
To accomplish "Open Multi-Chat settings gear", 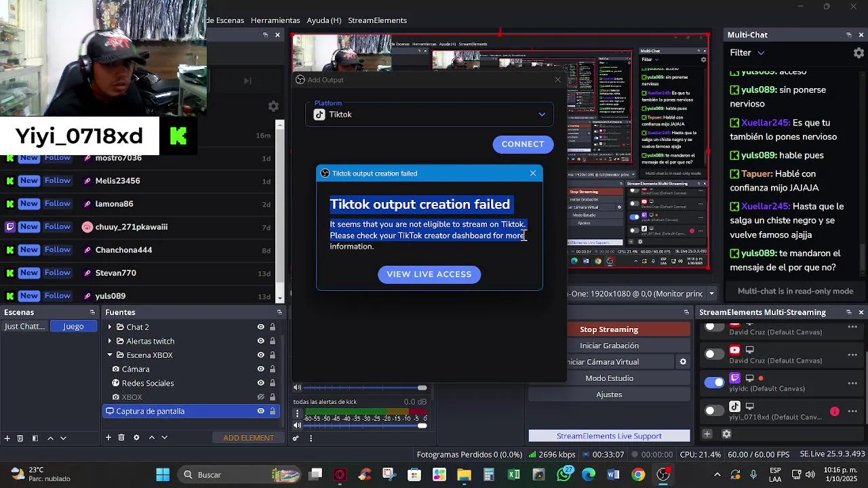I will tap(859, 53).
